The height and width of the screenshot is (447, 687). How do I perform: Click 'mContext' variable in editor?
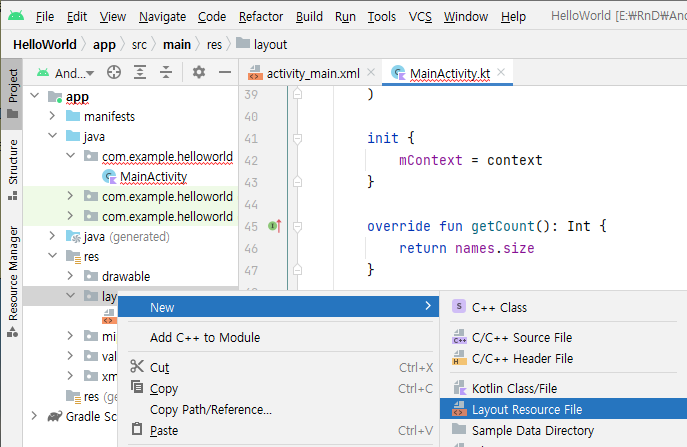tap(431, 160)
